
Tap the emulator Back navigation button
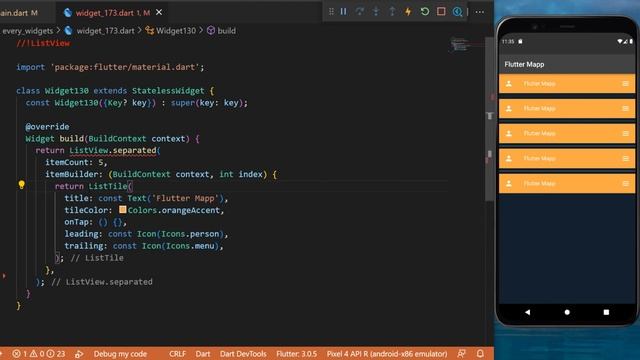click(x=527, y=312)
